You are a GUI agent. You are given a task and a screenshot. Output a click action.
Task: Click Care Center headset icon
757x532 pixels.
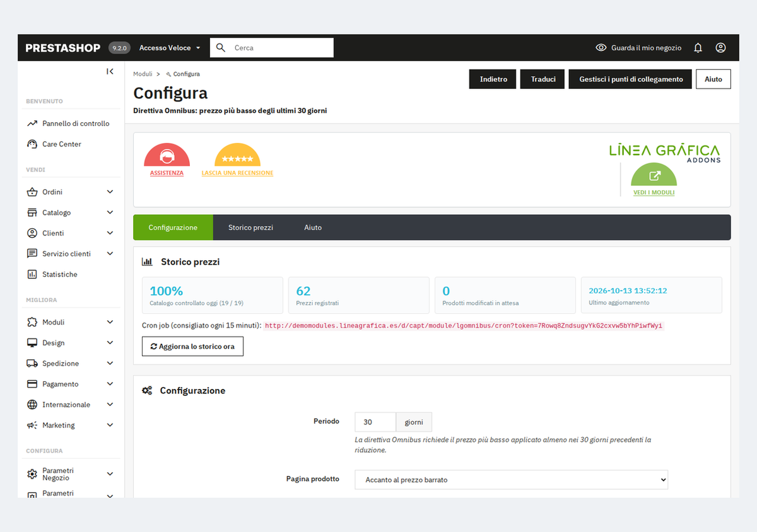pyautogui.click(x=32, y=144)
